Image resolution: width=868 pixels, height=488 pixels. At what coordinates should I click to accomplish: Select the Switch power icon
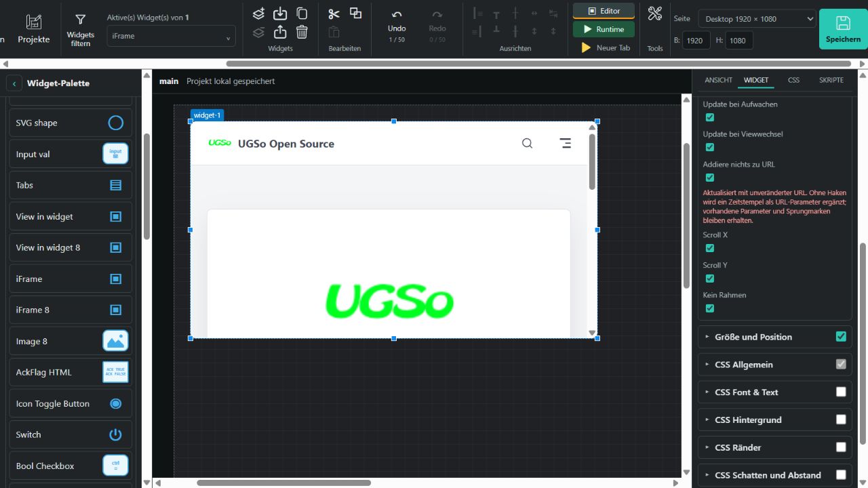[116, 434]
